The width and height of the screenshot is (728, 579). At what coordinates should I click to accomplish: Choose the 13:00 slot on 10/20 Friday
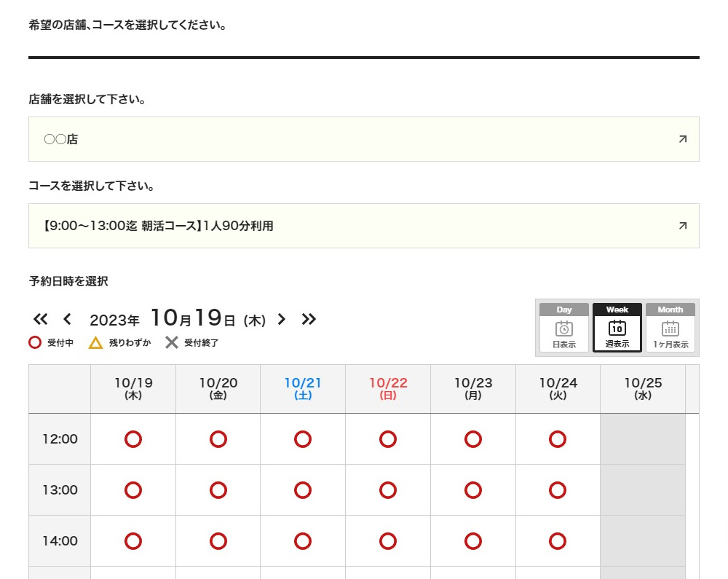point(218,490)
